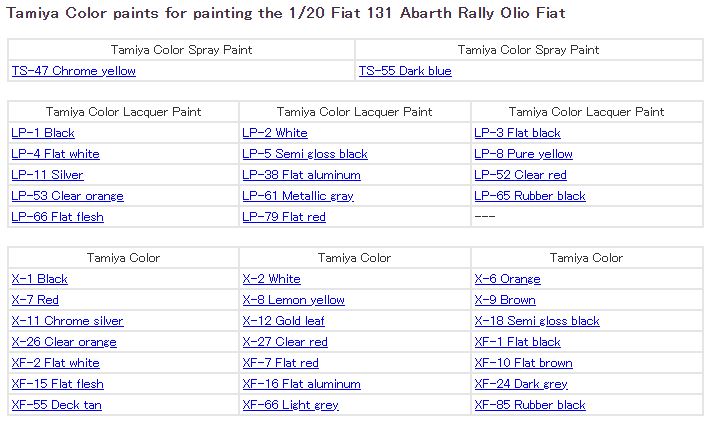This screenshot has height=431, width=712.
Task: Open the X-1 Black paint link
Action: [x=39, y=279]
